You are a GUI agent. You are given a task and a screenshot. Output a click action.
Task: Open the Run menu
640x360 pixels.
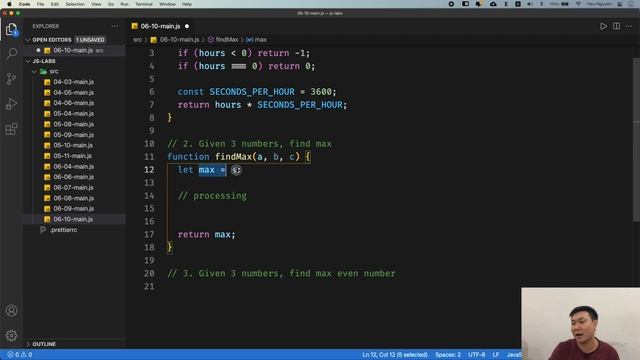click(x=124, y=4)
